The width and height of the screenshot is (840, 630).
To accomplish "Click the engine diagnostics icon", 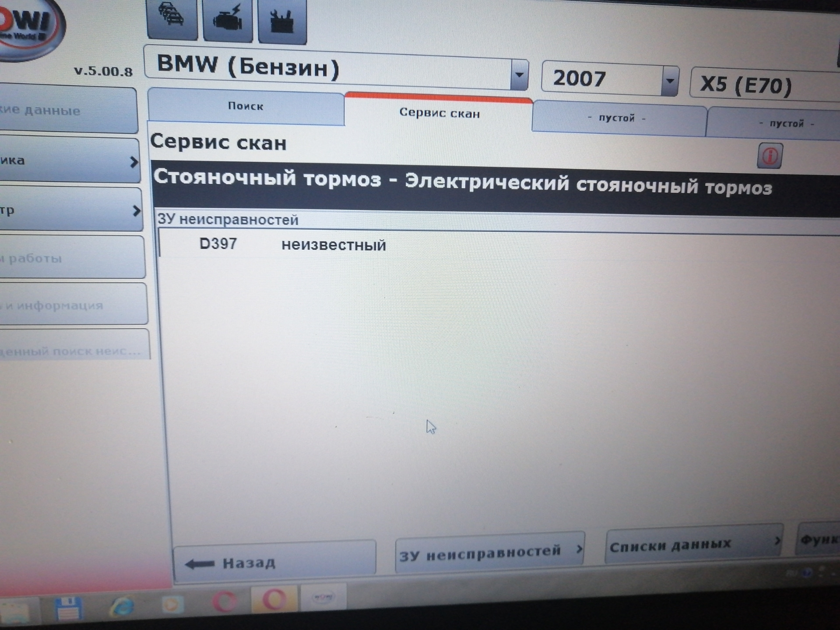I will pos(228,20).
